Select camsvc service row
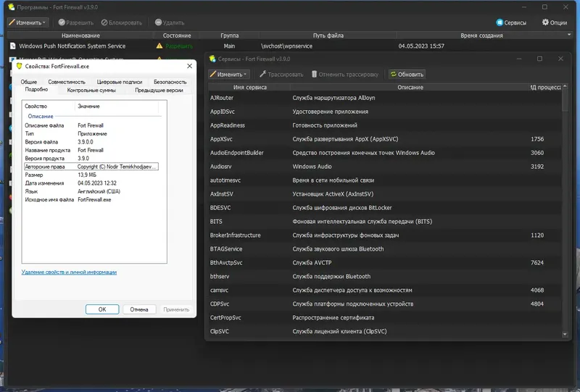The height and width of the screenshot is (392, 580). tap(385, 291)
